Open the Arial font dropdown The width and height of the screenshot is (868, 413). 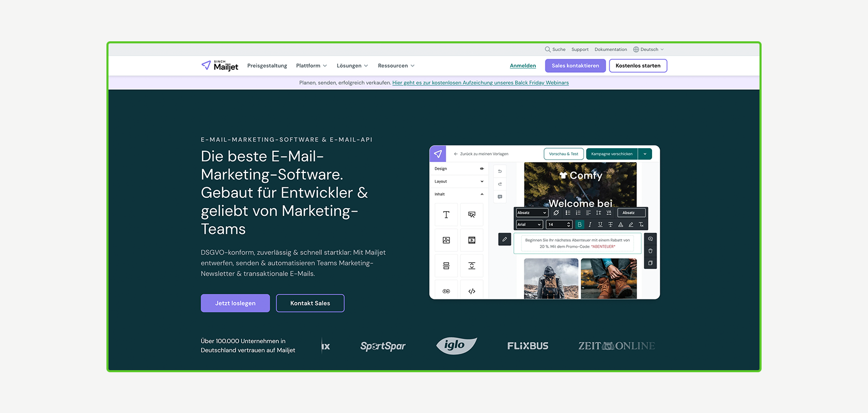point(530,225)
